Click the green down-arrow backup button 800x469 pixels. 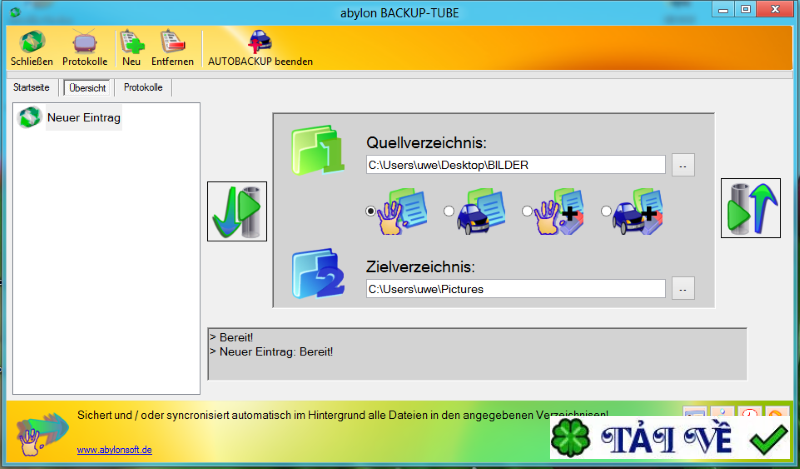[237, 211]
